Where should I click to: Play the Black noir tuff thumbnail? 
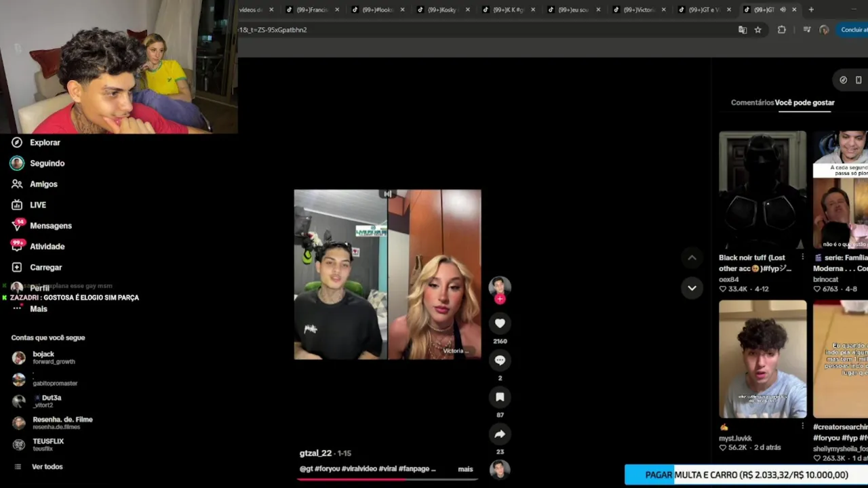[x=762, y=190]
